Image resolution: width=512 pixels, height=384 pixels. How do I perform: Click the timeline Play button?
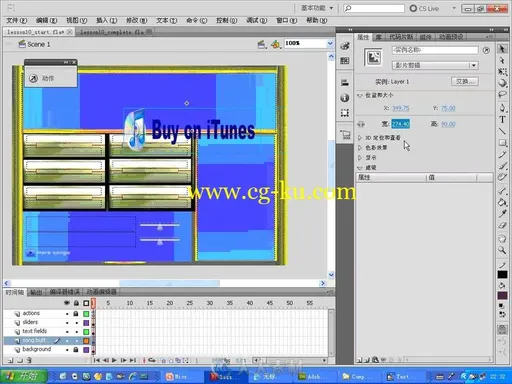coord(114,360)
